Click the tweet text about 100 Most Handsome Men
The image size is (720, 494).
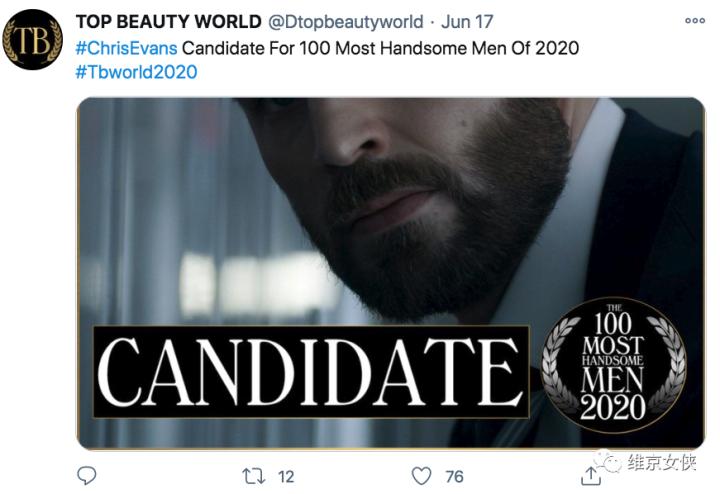pyautogui.click(x=380, y=47)
